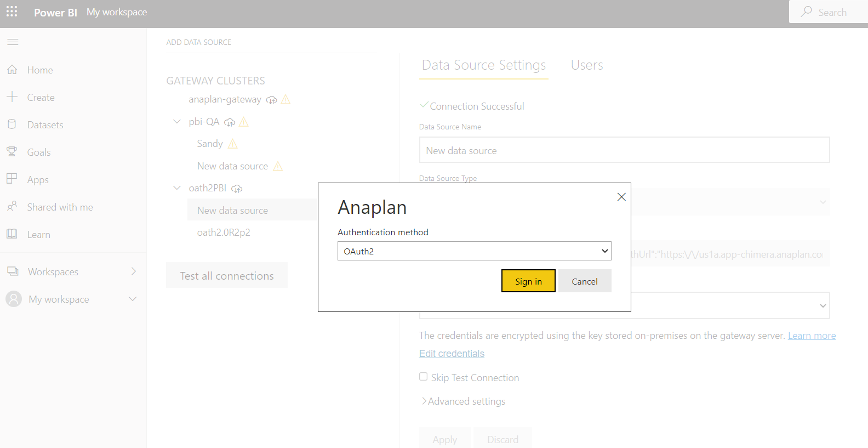Screen dimensions: 868x448
Task: Select the Sandy data source
Action: [210, 144]
